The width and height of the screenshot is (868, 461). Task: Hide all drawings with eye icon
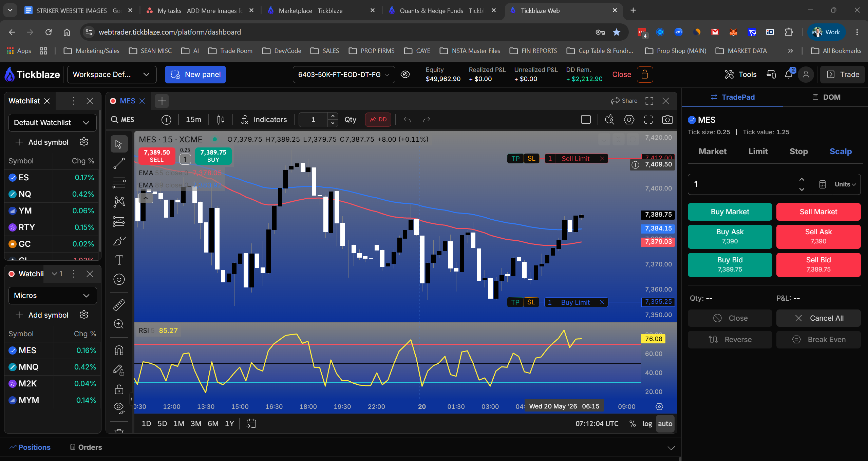pos(119,408)
